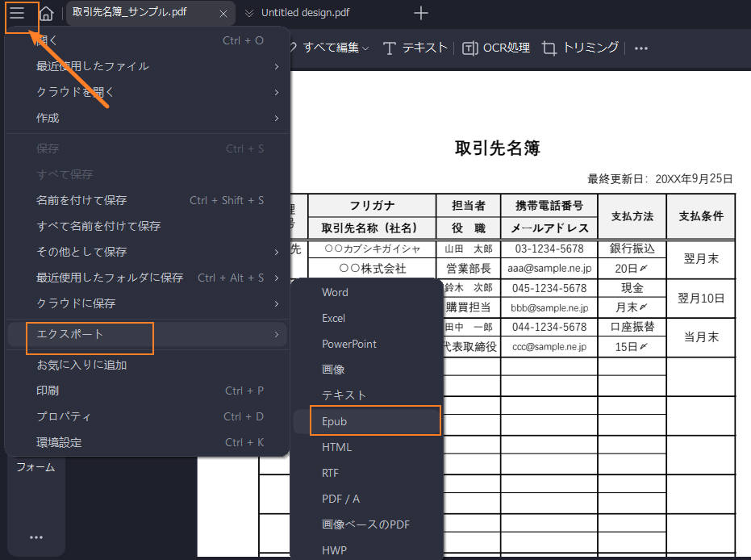Export the PDF as Word
Image resolution: width=751 pixels, height=560 pixels.
pos(335,292)
